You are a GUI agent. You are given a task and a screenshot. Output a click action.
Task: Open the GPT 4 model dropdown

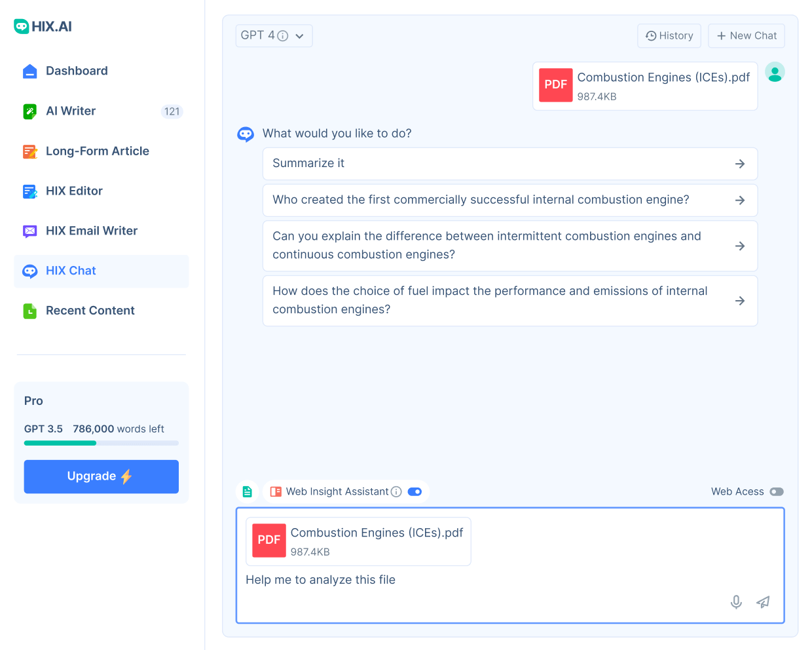274,35
